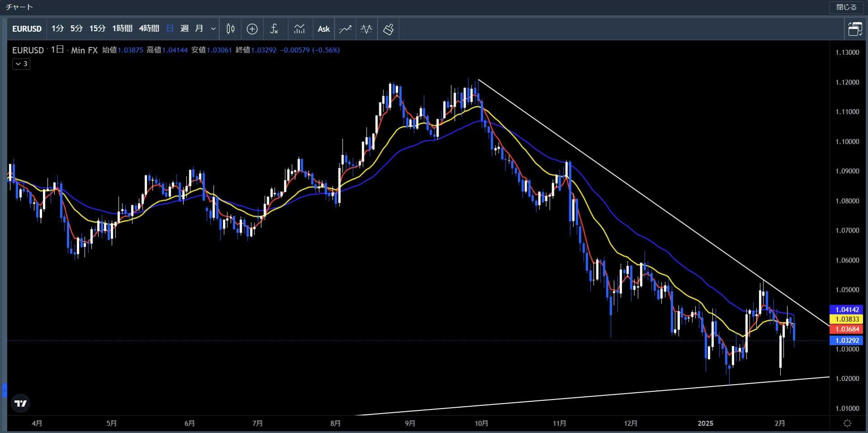868x433 pixels.
Task: Click the multi-window layout icon
Action: (855, 29)
